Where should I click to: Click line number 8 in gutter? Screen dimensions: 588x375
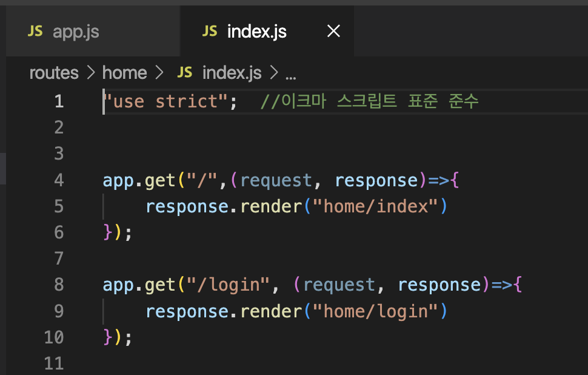(x=59, y=285)
